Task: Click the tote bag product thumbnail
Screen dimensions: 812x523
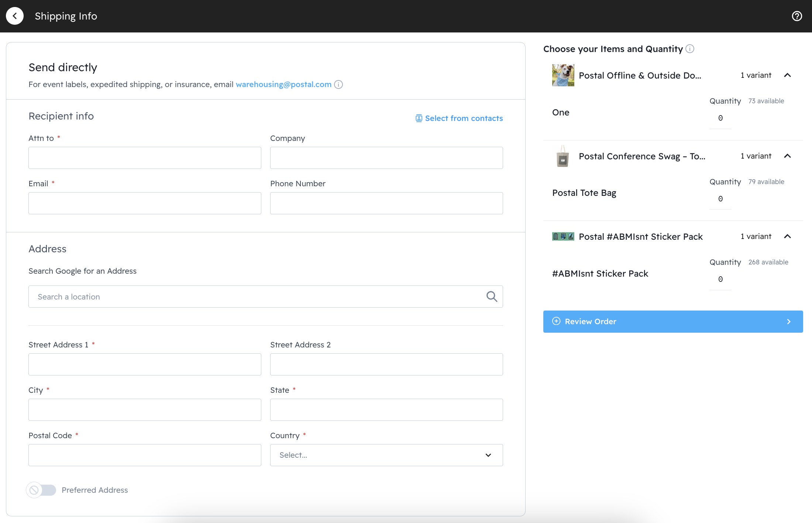Action: coord(563,156)
